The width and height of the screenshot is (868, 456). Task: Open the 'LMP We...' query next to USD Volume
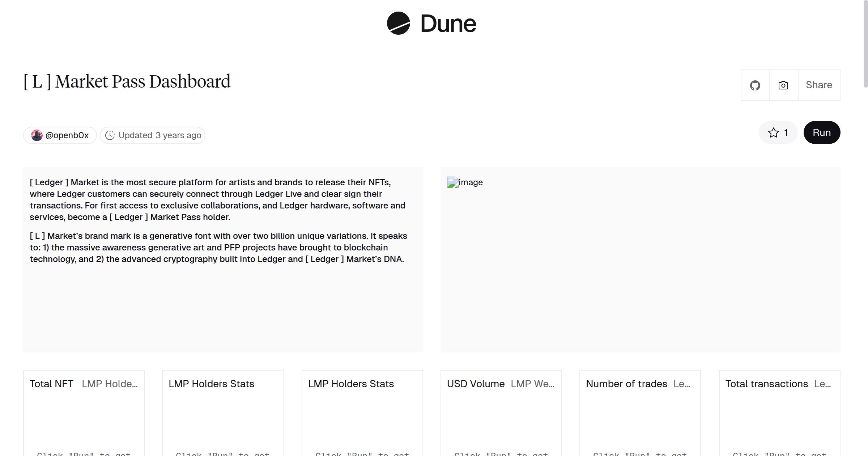pyautogui.click(x=532, y=384)
